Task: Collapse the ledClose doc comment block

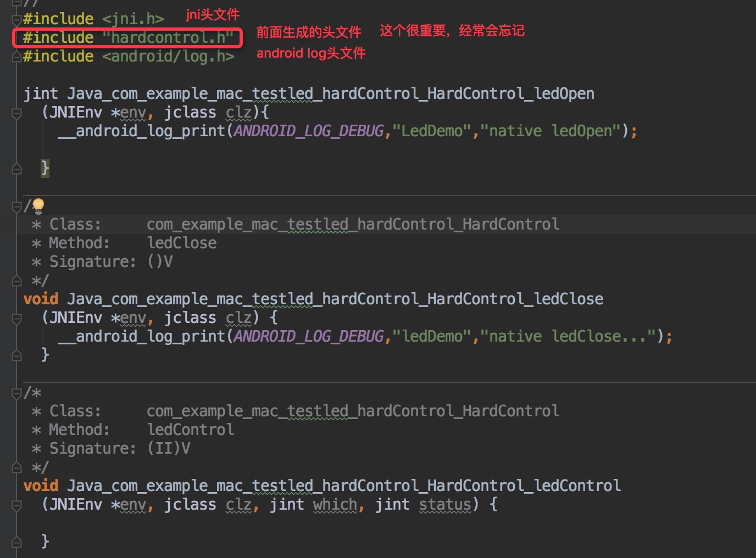Action: (16, 207)
